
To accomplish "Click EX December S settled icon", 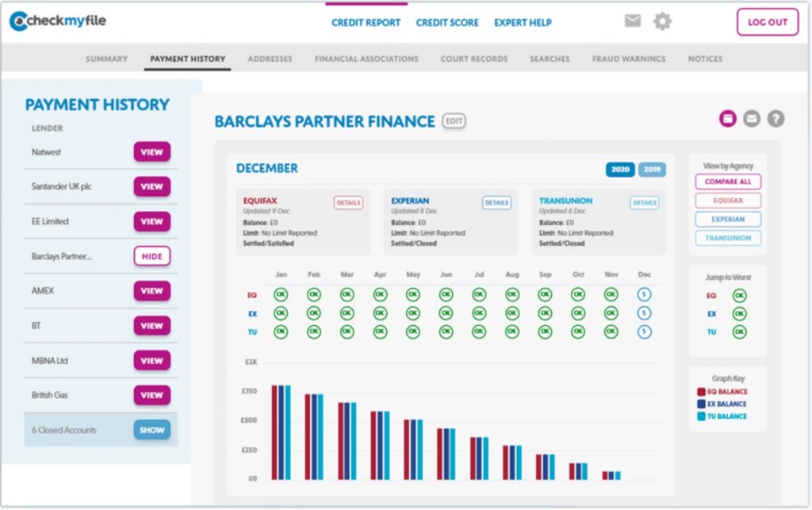I will point(644,313).
